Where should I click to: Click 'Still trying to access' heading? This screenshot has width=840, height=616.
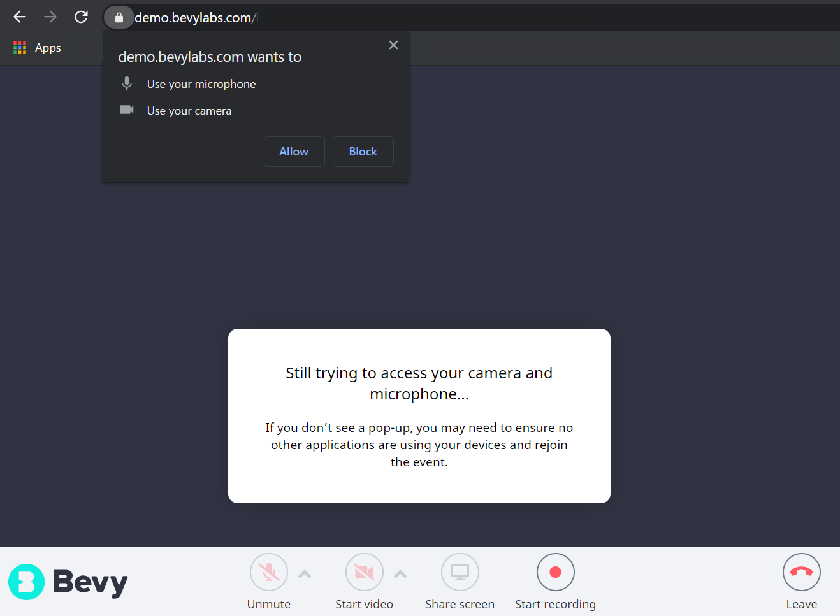click(419, 383)
